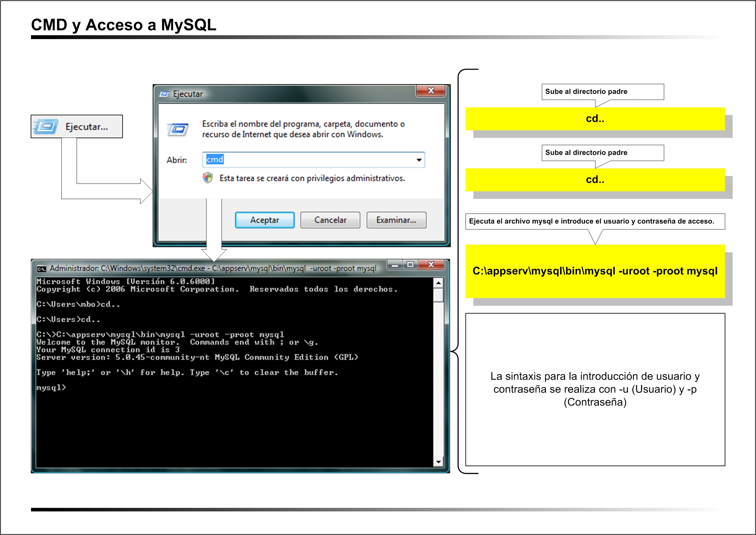This screenshot has height=535, width=756.
Task: Minimize the command prompt window
Action: point(395,265)
